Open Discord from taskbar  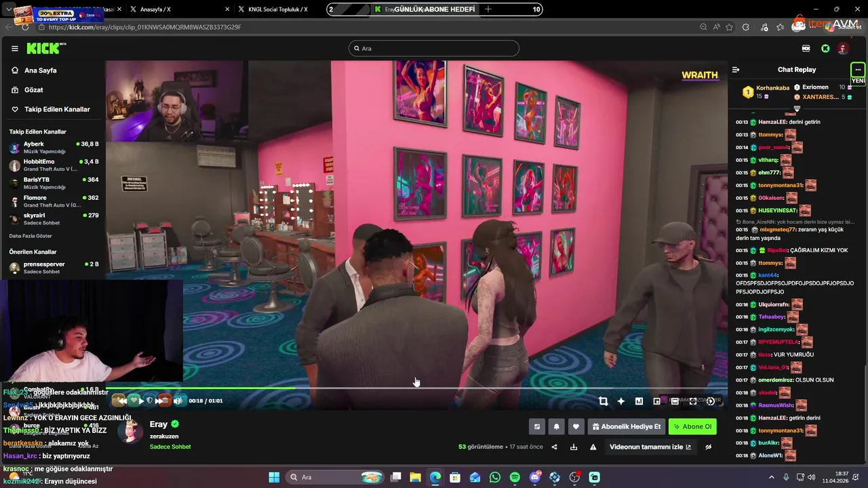coord(535,477)
